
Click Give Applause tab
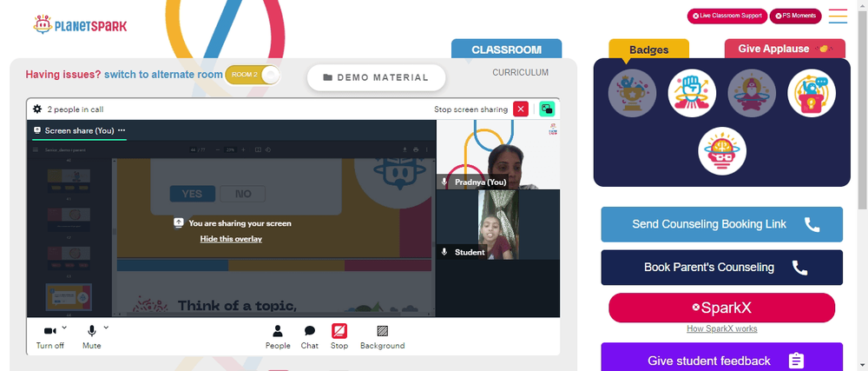click(785, 49)
